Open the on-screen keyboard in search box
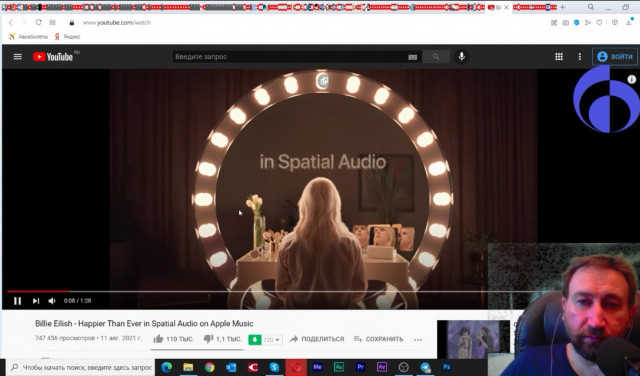This screenshot has width=640, height=376. coord(413,57)
